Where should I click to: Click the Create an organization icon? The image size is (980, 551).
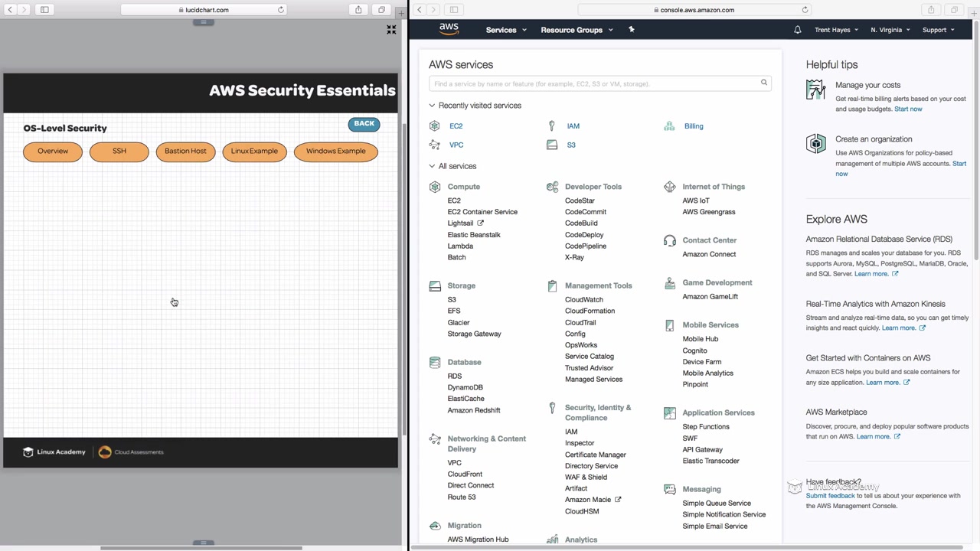click(816, 143)
